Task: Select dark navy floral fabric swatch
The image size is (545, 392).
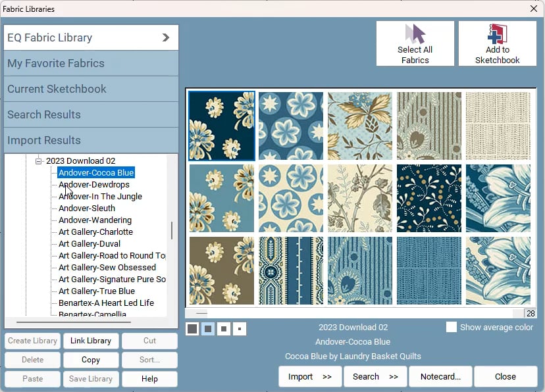Action: [222, 126]
